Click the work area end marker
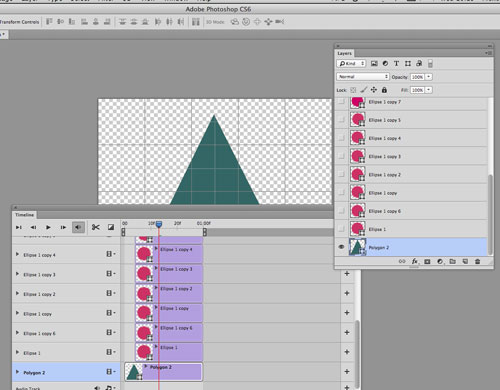The height and width of the screenshot is (390, 500). [x=205, y=232]
